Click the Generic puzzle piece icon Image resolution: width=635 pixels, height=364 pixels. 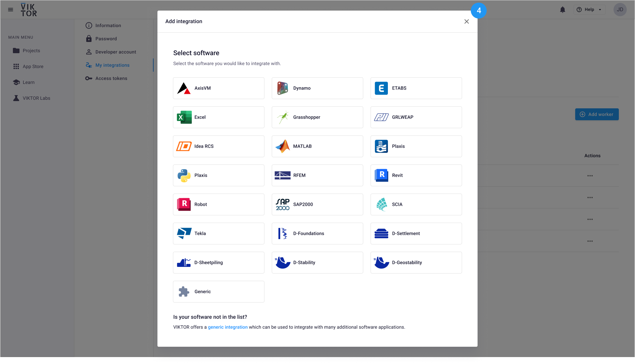coord(184,292)
